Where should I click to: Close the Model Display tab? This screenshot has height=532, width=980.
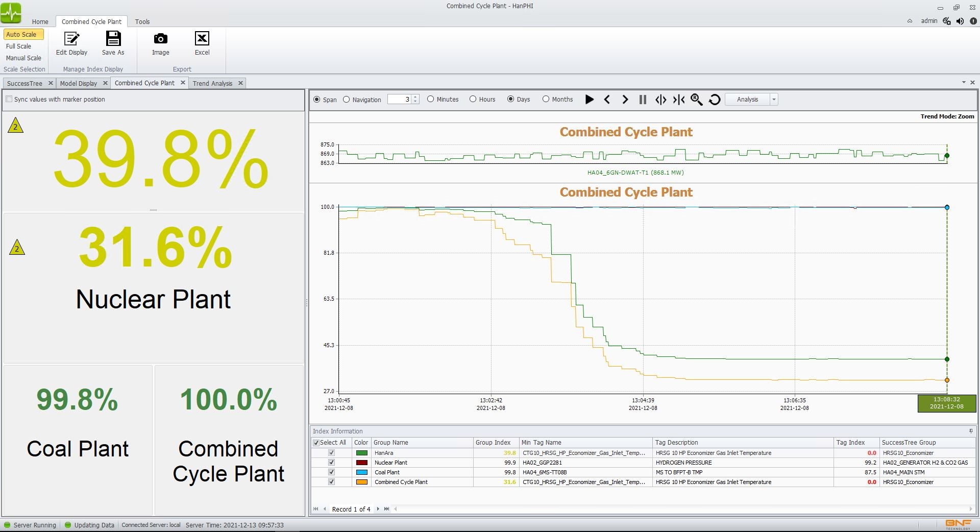pos(105,83)
